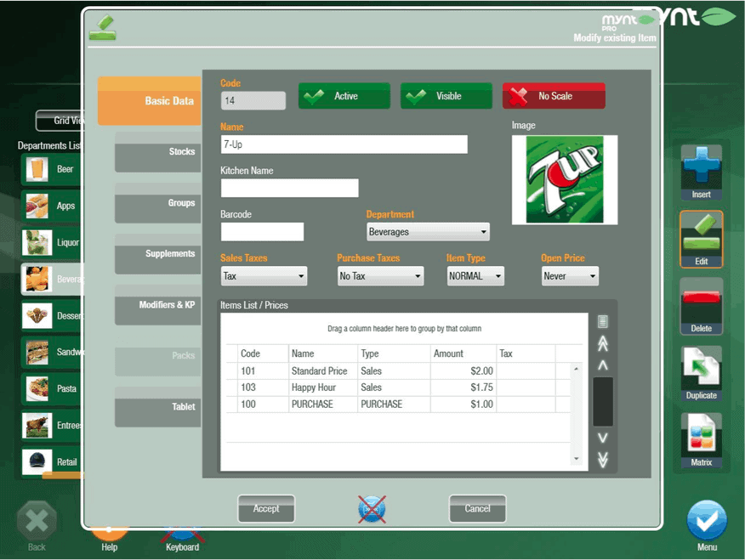Click the Duplicate icon
The width and height of the screenshot is (745, 560).
pyautogui.click(x=702, y=374)
